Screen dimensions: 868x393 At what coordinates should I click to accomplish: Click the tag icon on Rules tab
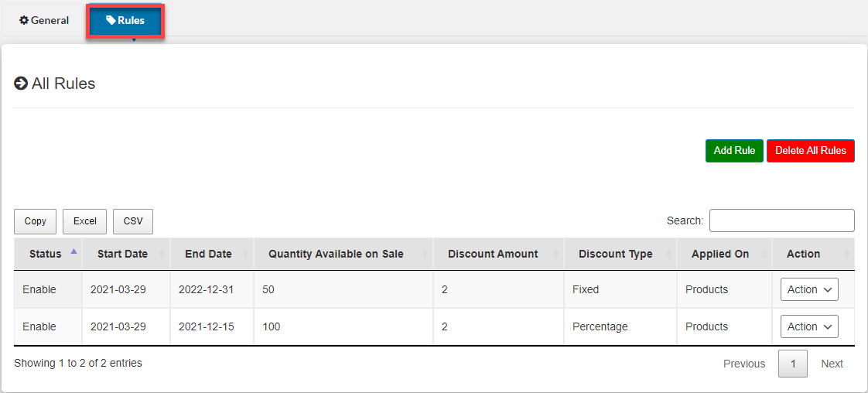111,20
